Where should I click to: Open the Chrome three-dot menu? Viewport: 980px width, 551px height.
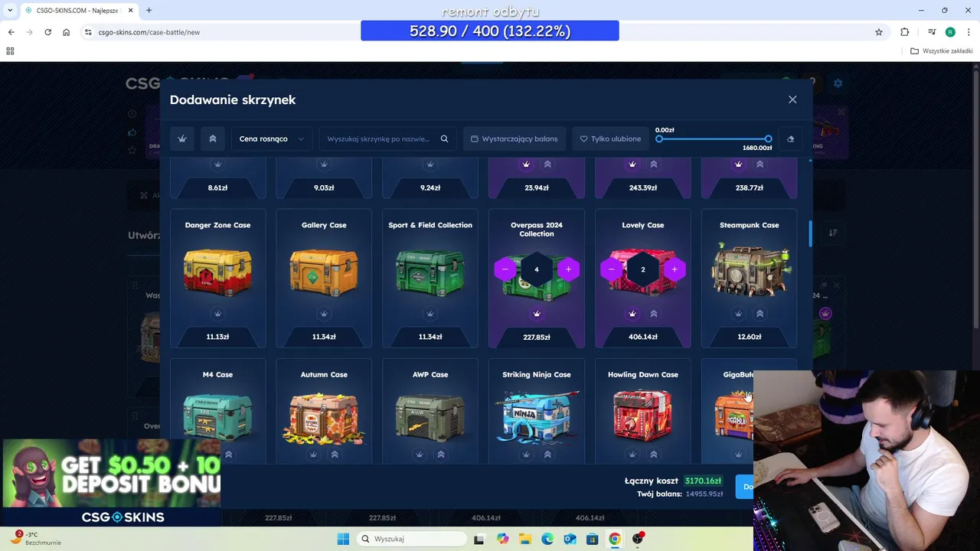pyautogui.click(x=969, y=32)
